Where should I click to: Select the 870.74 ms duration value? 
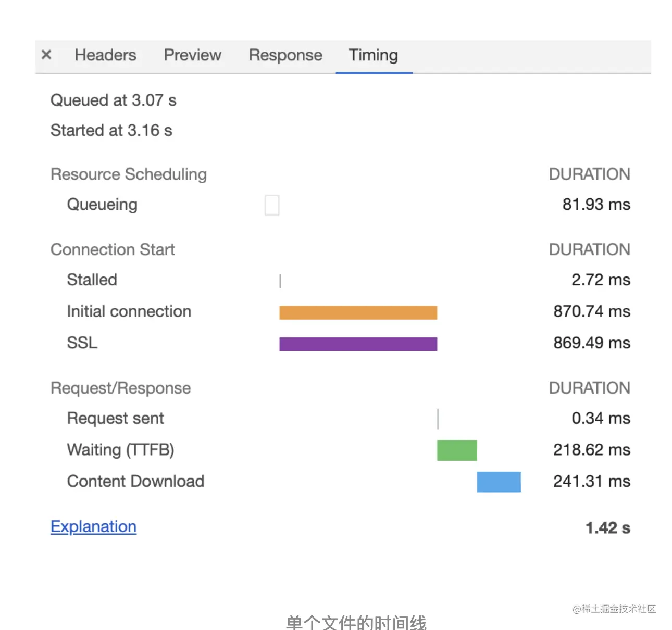592,311
